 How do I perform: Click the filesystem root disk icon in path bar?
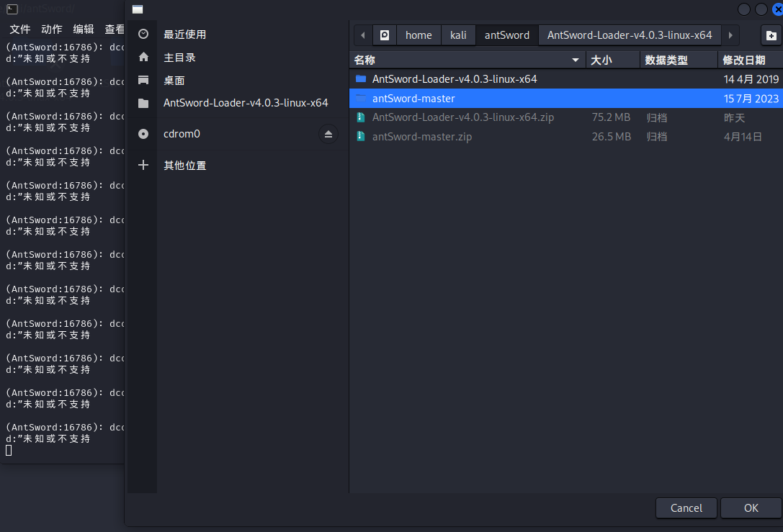point(385,35)
